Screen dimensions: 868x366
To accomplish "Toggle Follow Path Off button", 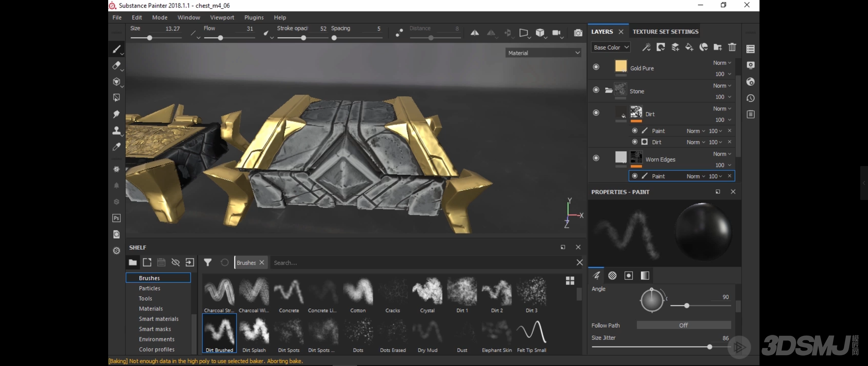I will click(684, 325).
